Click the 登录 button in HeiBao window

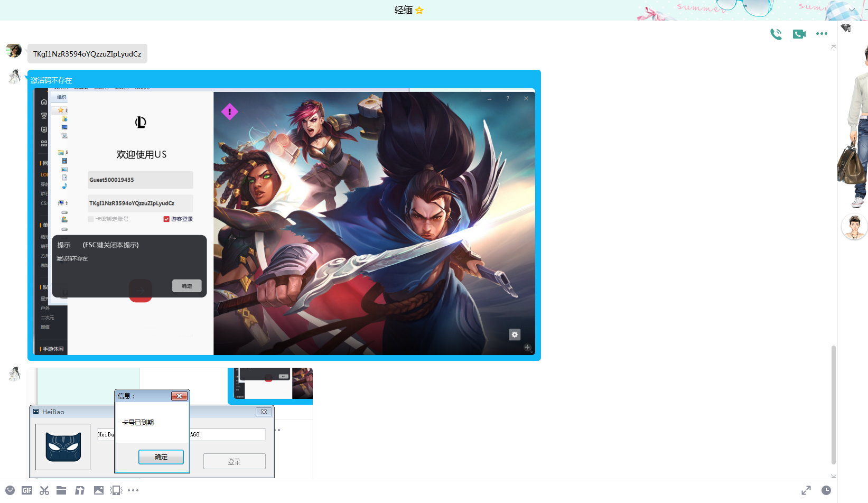(x=234, y=462)
